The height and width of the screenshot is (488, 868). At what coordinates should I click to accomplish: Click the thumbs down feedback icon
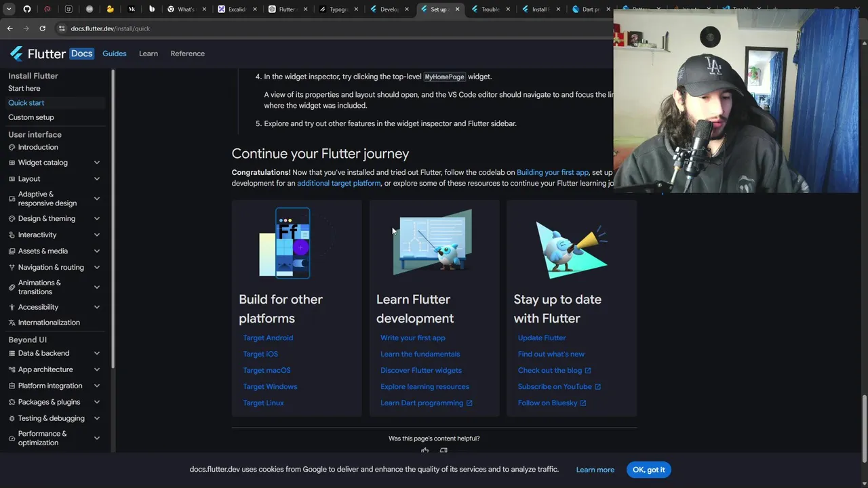click(x=443, y=451)
